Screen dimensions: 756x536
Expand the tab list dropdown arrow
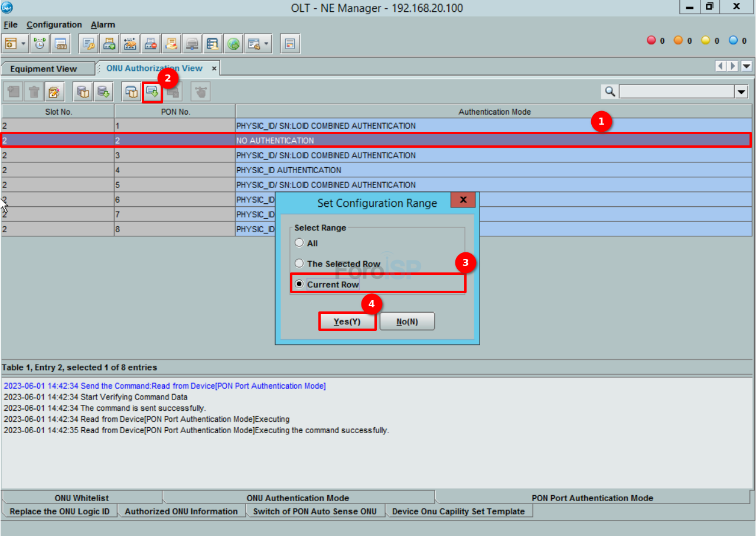point(747,66)
